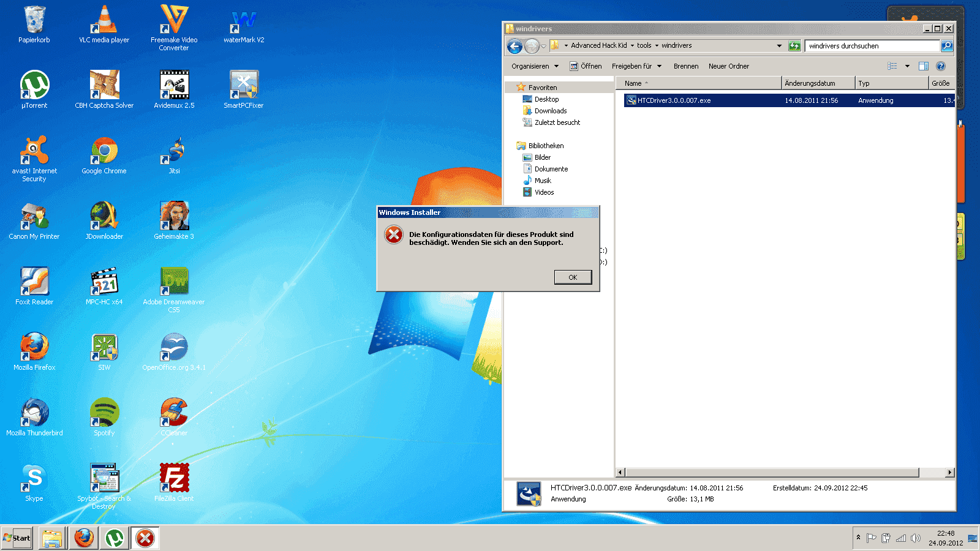
Task: Select FileZilla Client desktop icon
Action: point(174,483)
